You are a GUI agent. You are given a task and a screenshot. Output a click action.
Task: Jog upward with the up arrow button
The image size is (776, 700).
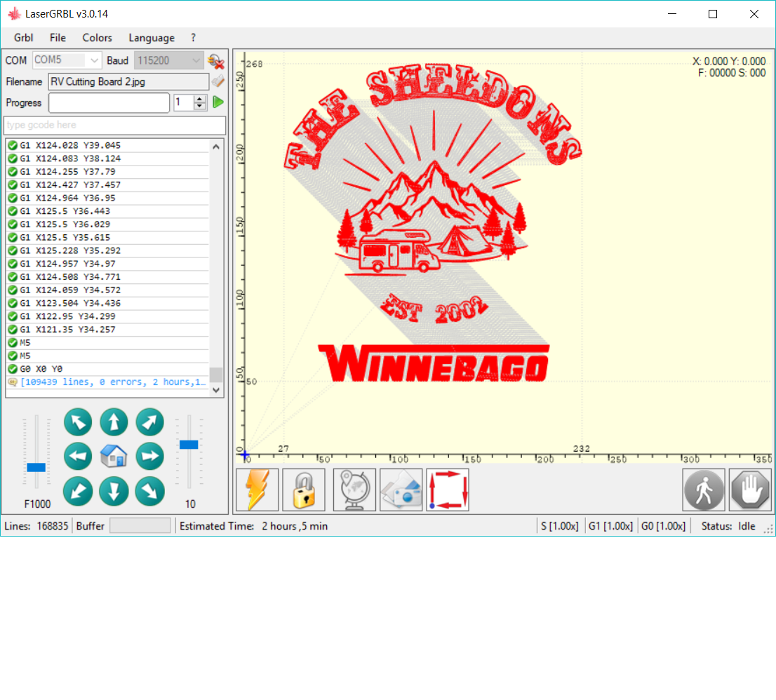114,422
